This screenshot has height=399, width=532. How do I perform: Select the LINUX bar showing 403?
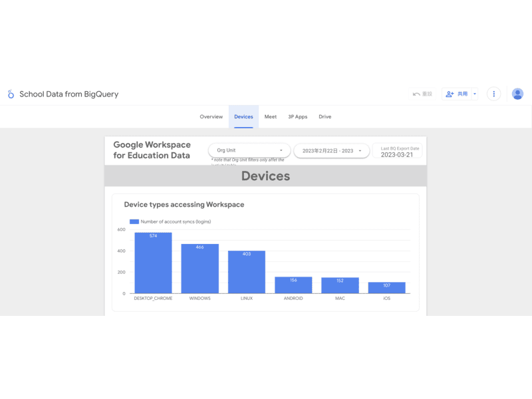[247, 272]
